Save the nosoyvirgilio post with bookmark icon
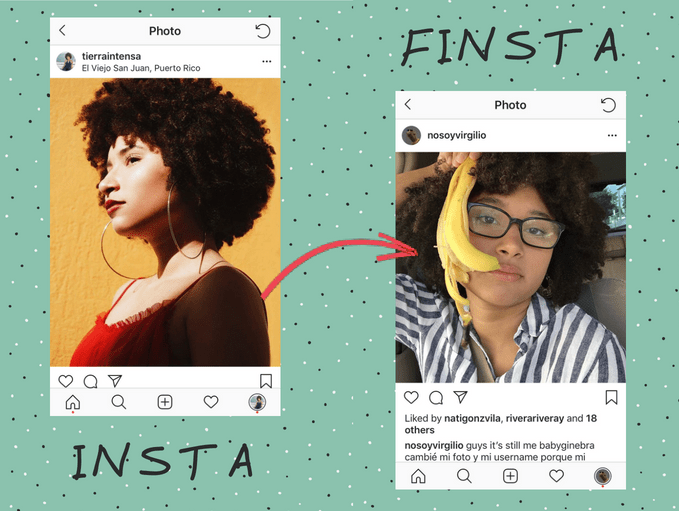Image resolution: width=679 pixels, height=511 pixels. pos(611,397)
